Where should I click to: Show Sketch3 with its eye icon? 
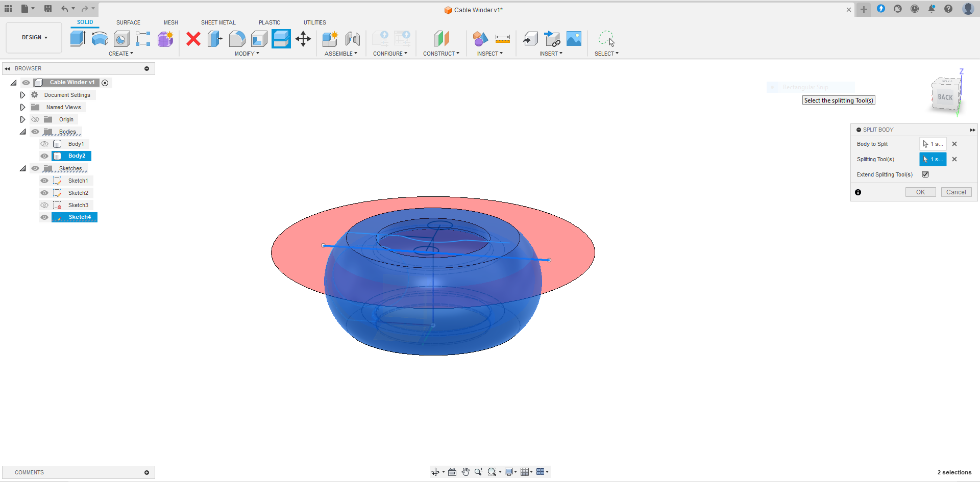click(x=44, y=205)
